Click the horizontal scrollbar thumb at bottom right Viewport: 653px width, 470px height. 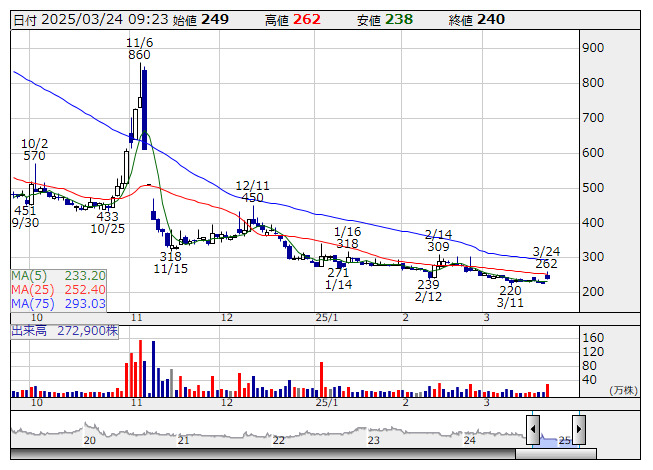(555, 454)
